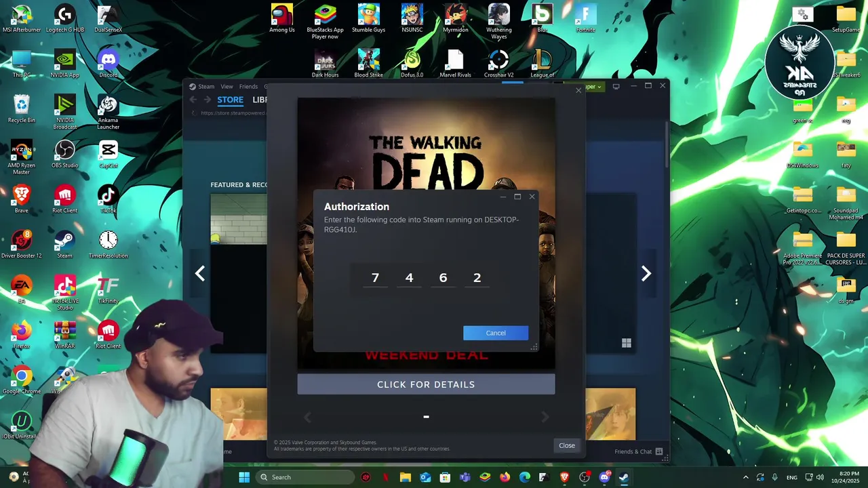The image size is (868, 488).
Task: Enter Steam Big Picture mode icon
Action: click(616, 87)
